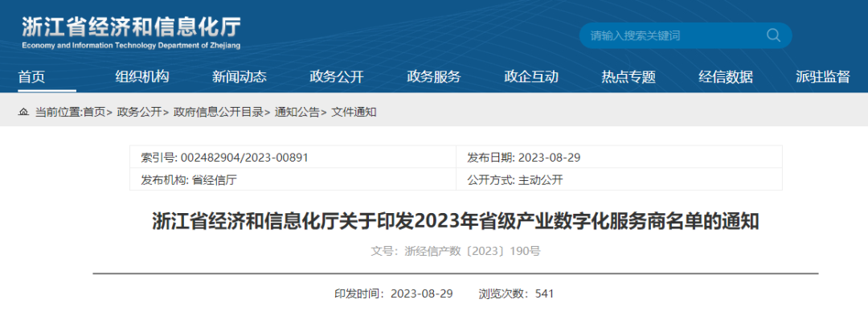Image resolution: width=868 pixels, height=320 pixels.
Task: Open 政府信息公开目录 breadcrumb link
Action: pyautogui.click(x=218, y=113)
